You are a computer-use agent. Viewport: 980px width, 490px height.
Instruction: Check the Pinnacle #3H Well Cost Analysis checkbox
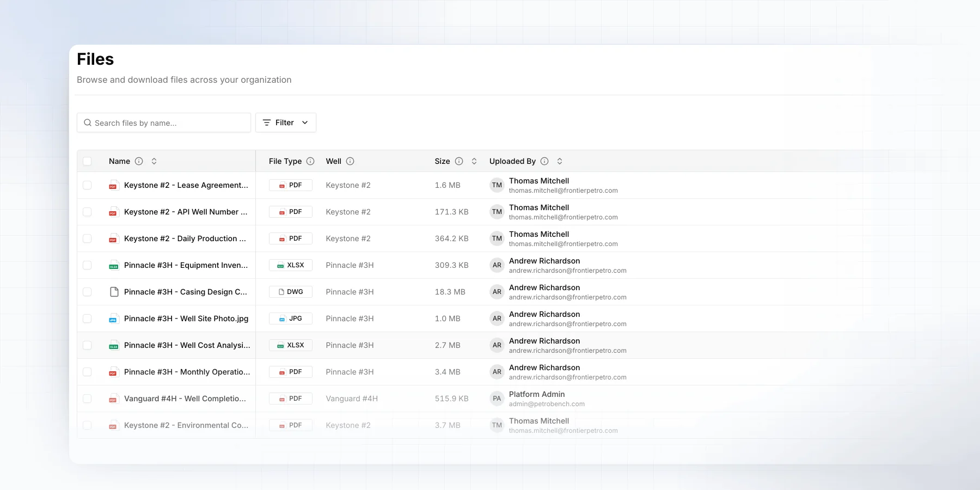pyautogui.click(x=87, y=345)
